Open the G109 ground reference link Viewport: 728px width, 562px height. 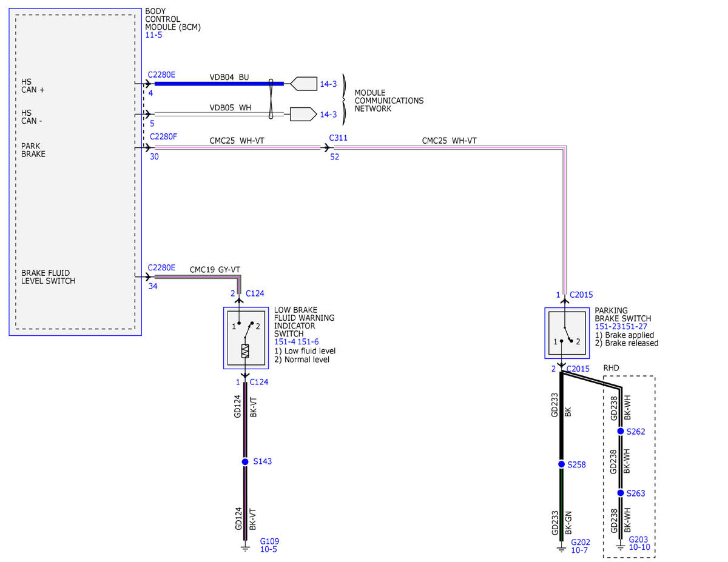pos(269,541)
